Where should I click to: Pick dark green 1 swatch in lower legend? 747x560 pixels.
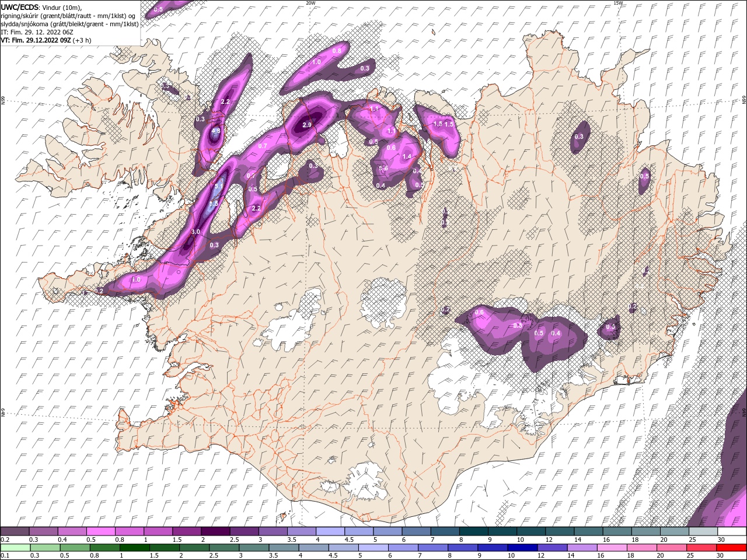[x=134, y=548]
